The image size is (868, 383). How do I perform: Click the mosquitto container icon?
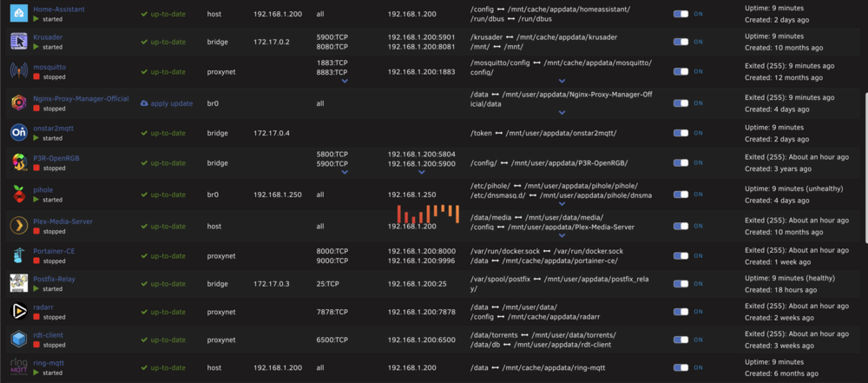click(x=19, y=71)
